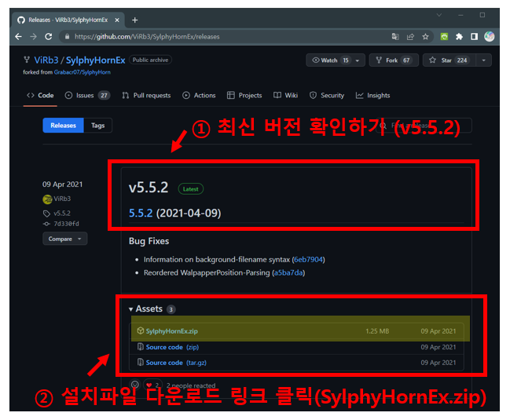Screen dimensions: 510x420
Task: Open the ViRb3 owner link
Action: pos(46,60)
